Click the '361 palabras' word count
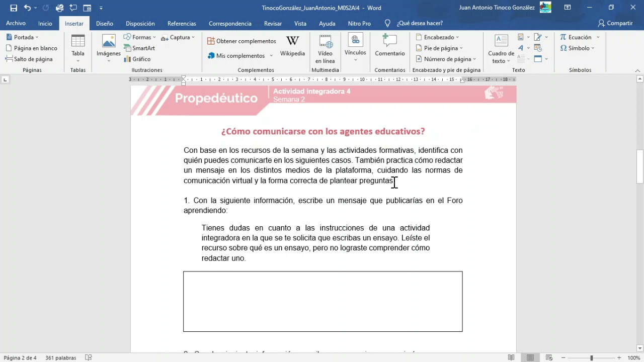Image resolution: width=644 pixels, height=362 pixels. click(x=60, y=358)
